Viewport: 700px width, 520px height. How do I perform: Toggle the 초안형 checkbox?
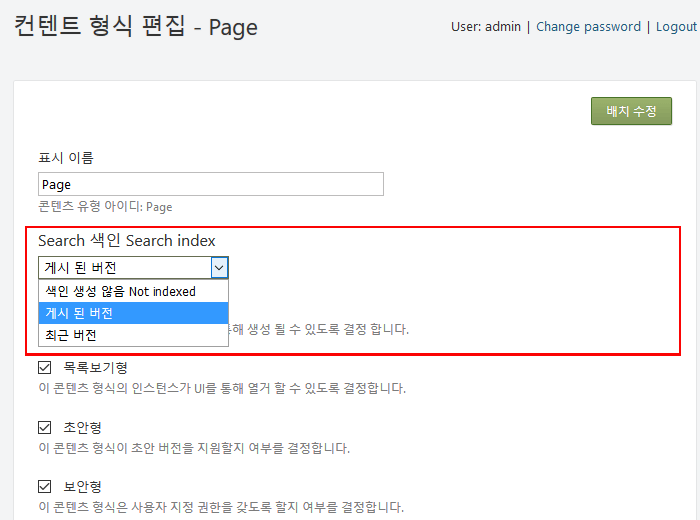click(45, 427)
